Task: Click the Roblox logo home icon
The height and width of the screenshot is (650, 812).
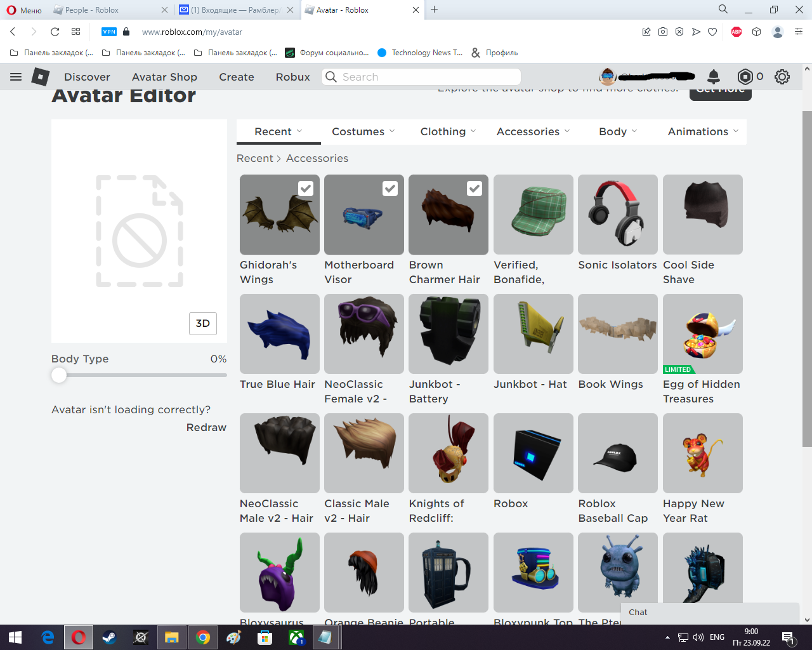Action: (x=41, y=77)
